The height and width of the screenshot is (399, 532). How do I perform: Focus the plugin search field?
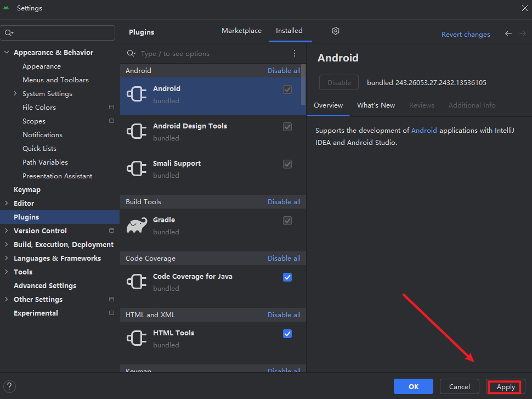[x=208, y=54]
